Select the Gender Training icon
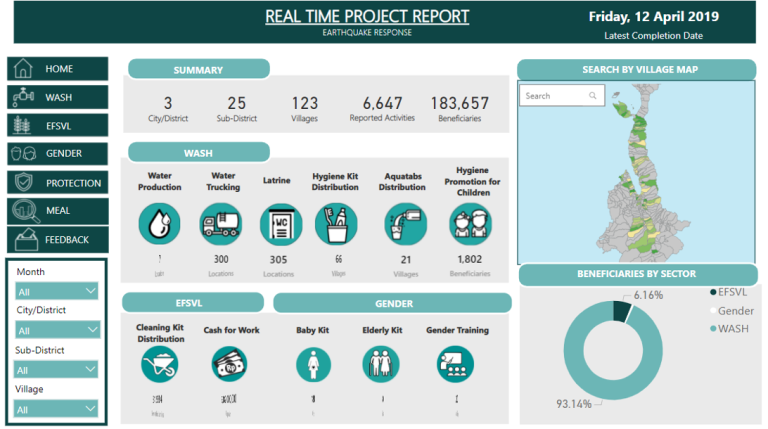The height and width of the screenshot is (429, 768). point(456,367)
